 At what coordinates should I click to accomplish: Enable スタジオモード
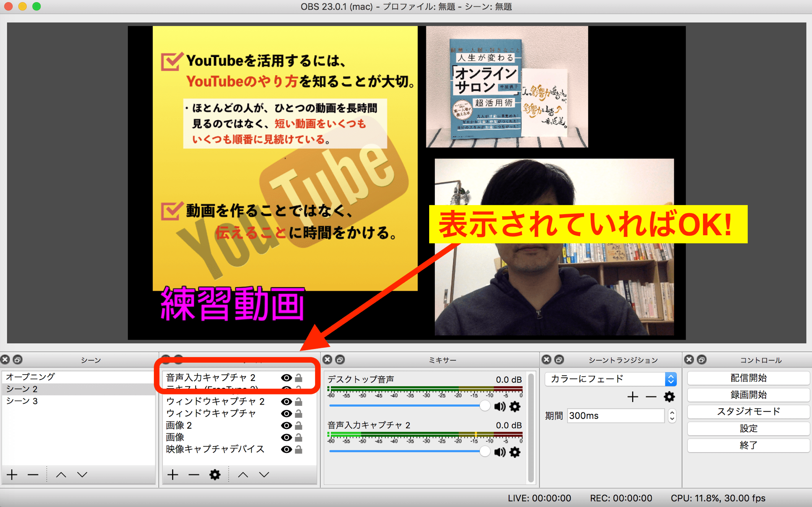coord(748,411)
